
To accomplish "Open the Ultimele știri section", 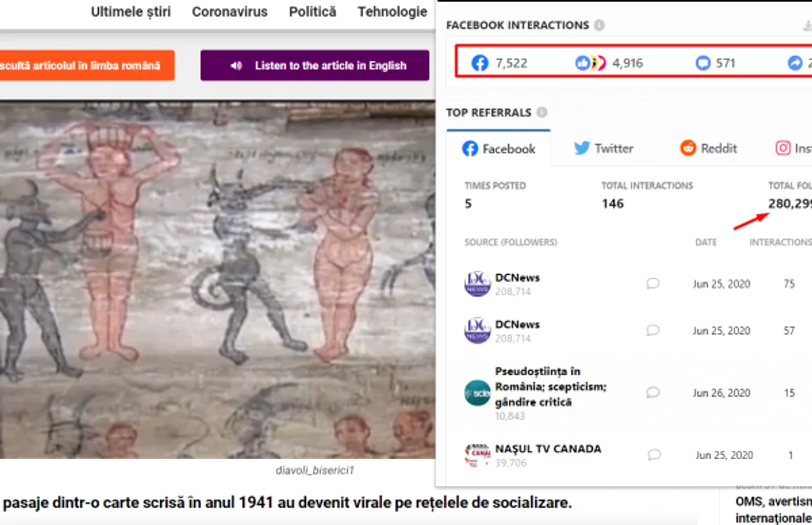I will tap(131, 12).
